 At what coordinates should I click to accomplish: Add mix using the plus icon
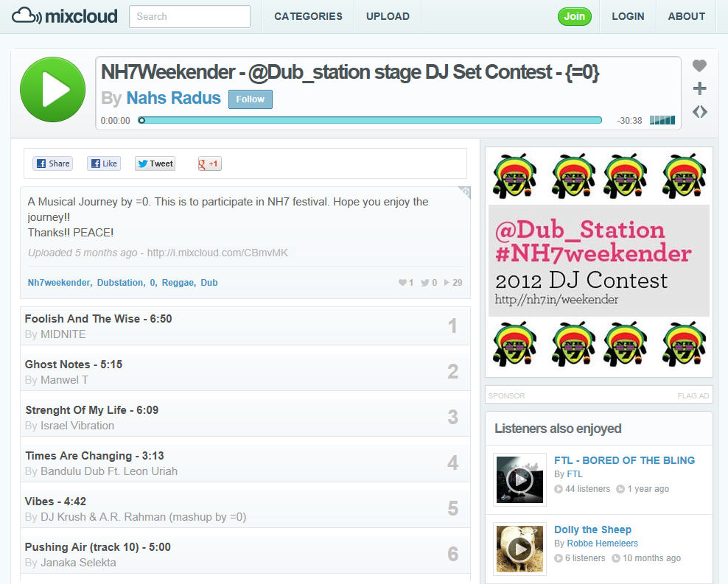(x=699, y=88)
